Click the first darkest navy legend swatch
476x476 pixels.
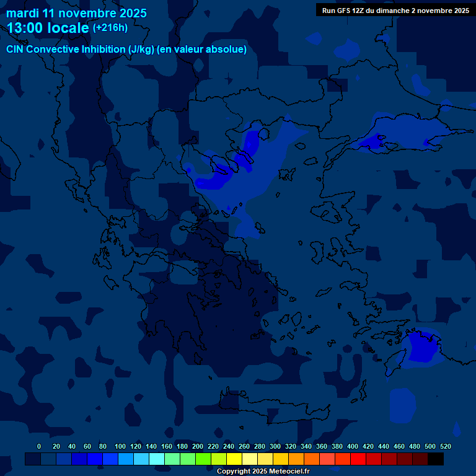click(x=32, y=459)
